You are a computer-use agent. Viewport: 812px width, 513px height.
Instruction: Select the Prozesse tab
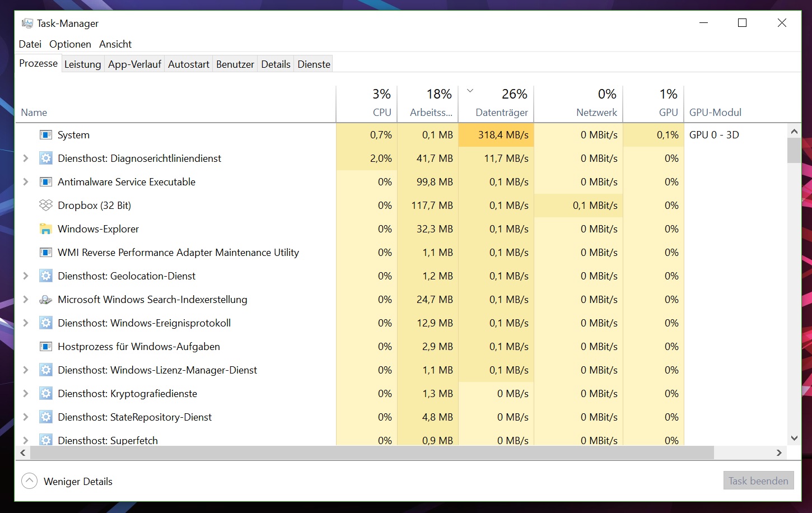click(38, 63)
